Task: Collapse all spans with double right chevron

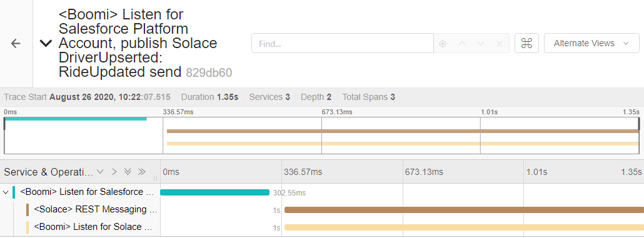Action: (x=142, y=172)
